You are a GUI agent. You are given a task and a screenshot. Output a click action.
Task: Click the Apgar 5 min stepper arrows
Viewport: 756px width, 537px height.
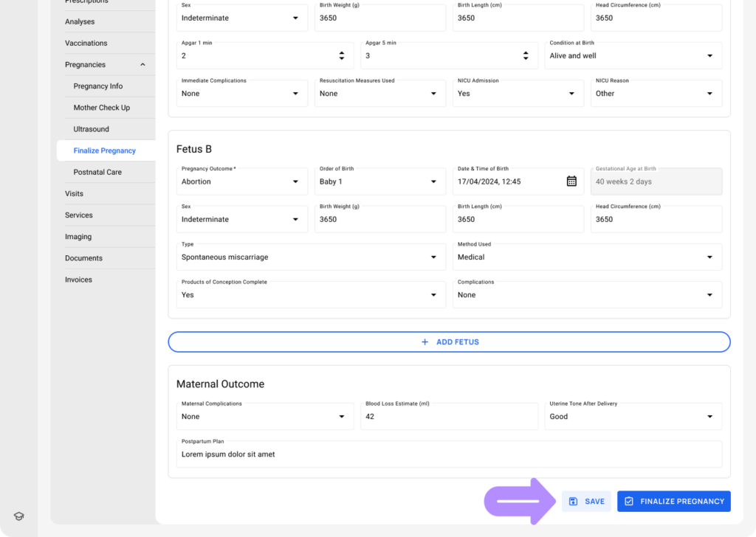tap(526, 56)
